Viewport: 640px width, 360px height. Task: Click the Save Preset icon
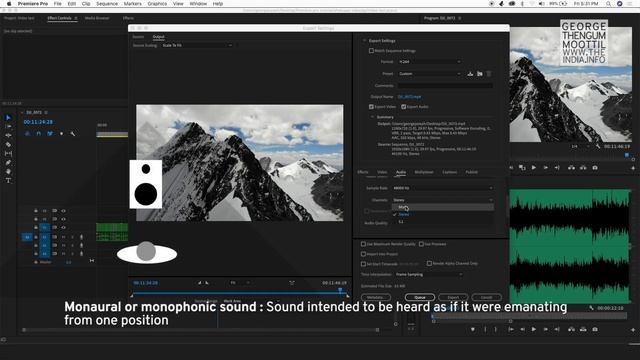tap(470, 74)
